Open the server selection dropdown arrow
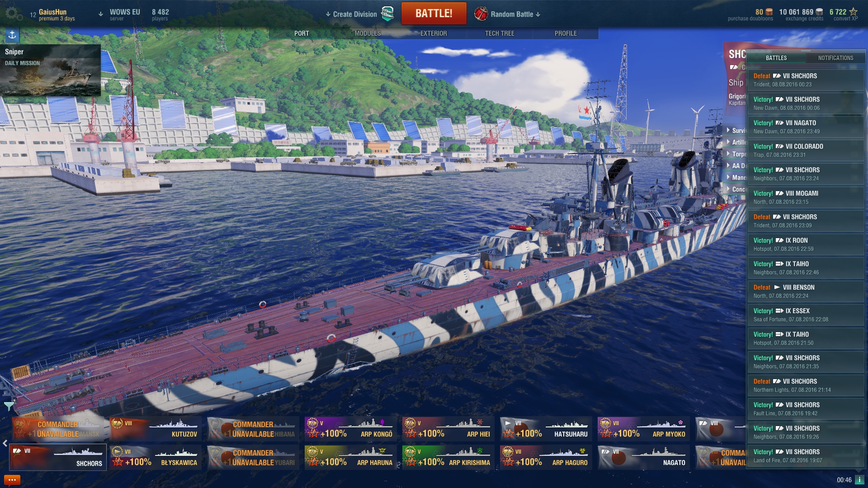The width and height of the screenshot is (868, 488). pos(101,14)
